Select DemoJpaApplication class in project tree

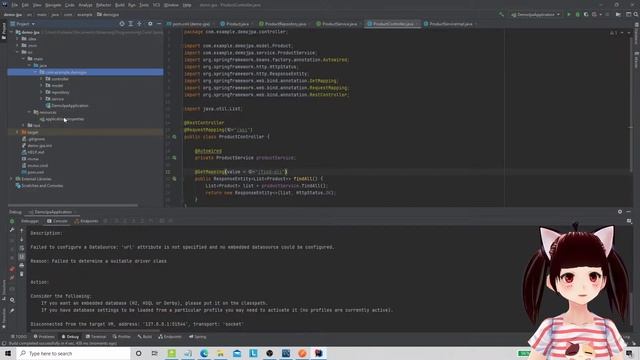coord(67,106)
